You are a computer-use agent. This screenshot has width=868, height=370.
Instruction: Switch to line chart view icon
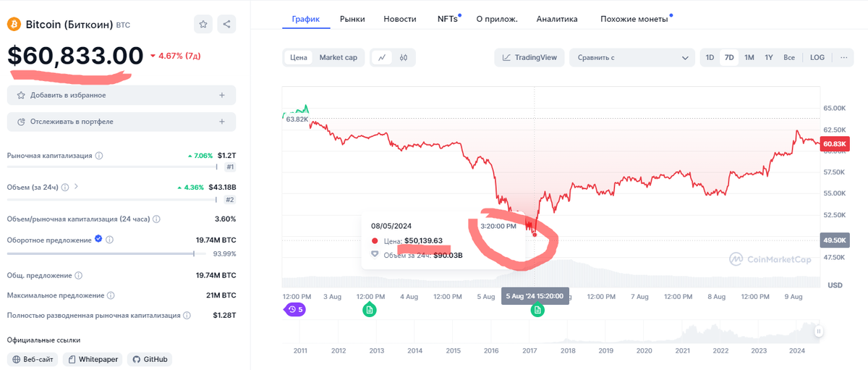coord(381,57)
